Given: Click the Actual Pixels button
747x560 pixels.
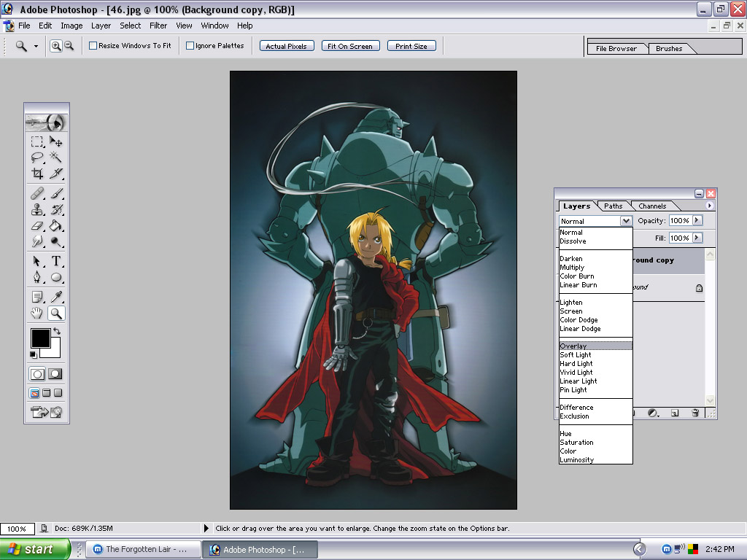Looking at the screenshot, I should (x=286, y=46).
